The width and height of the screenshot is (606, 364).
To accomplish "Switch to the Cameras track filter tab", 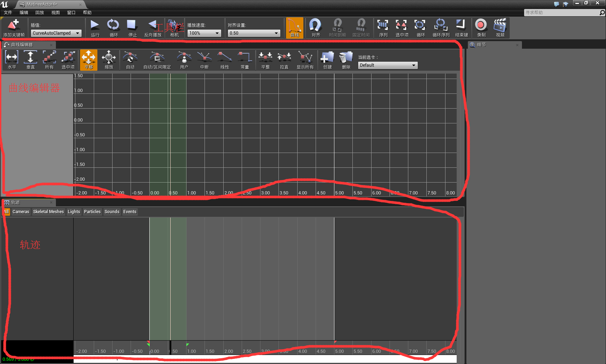I will [x=21, y=212].
